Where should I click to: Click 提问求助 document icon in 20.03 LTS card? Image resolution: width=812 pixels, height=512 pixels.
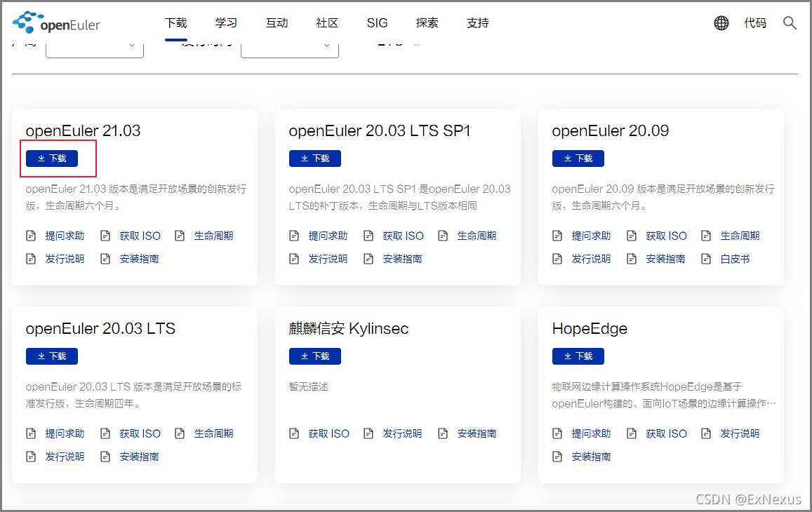click(x=31, y=434)
